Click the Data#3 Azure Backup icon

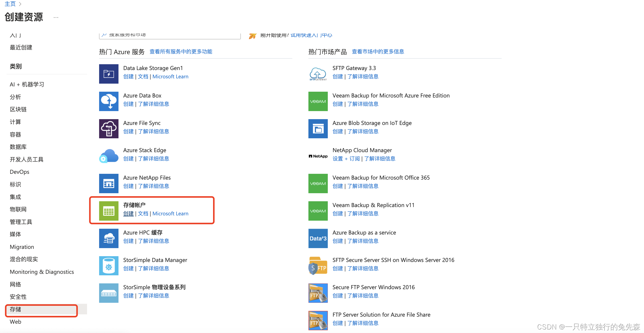[318, 238]
